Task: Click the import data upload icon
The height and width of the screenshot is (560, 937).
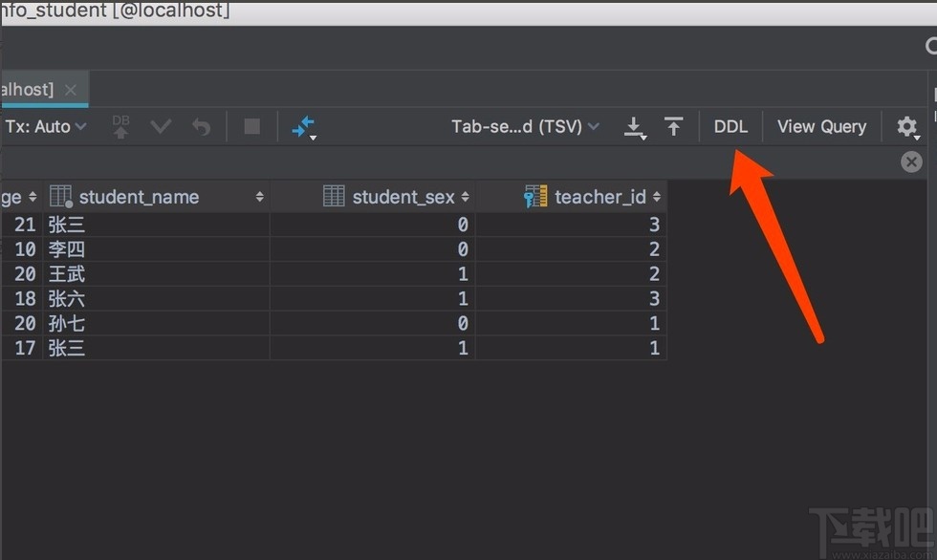Action: (674, 126)
